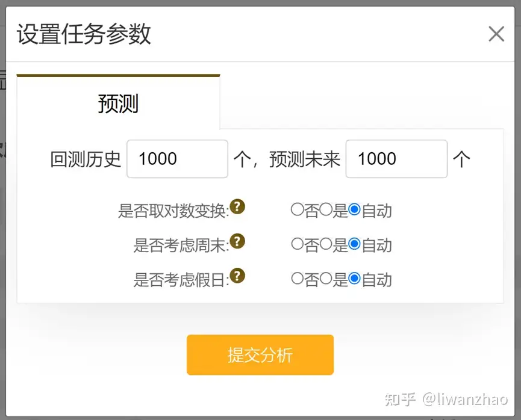
Task: Select 是 for 是否考虑假日
Action: (x=326, y=279)
